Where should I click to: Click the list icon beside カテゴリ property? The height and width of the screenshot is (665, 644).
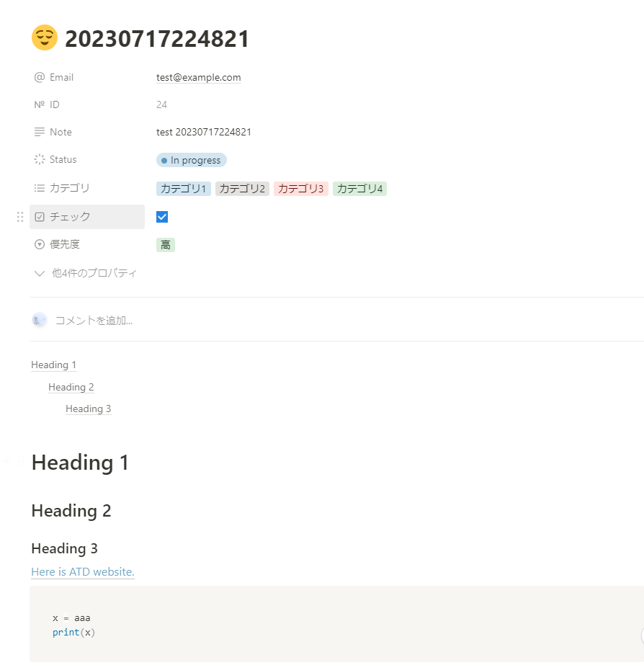(x=40, y=187)
